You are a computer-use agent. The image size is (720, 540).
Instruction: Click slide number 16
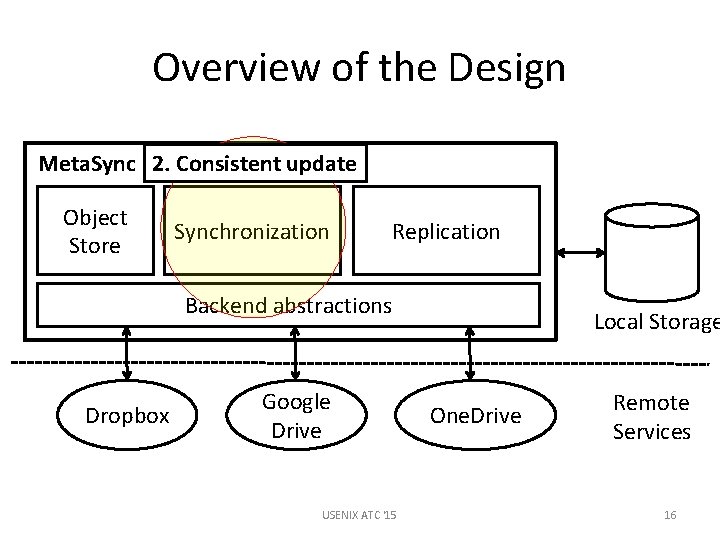pos(670,515)
